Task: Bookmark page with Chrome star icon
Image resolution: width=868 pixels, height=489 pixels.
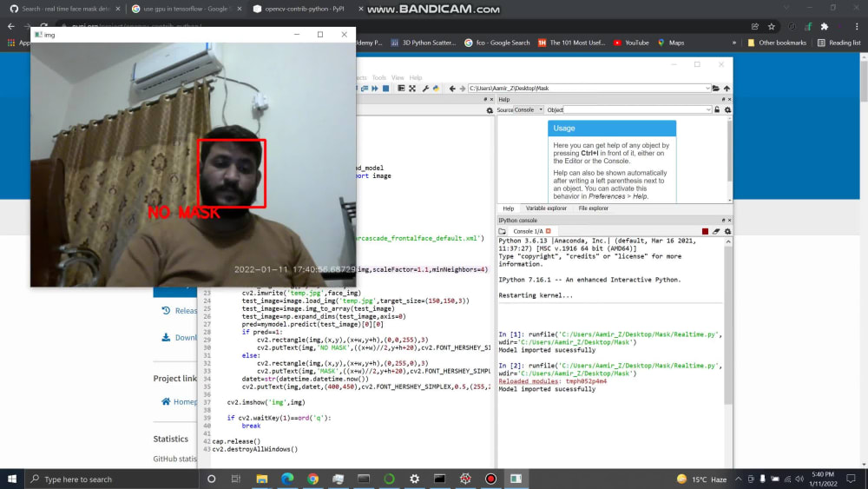Action: [771, 26]
